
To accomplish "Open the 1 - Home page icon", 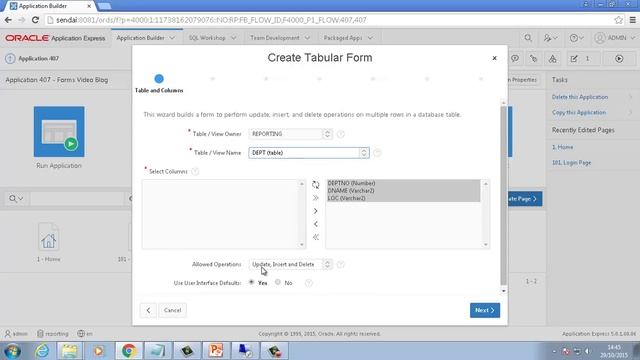I will 49,237.
